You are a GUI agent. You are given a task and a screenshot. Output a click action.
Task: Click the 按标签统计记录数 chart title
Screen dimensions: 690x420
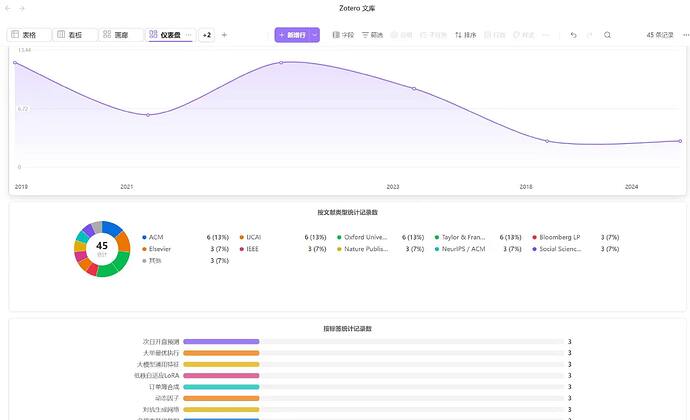point(348,328)
